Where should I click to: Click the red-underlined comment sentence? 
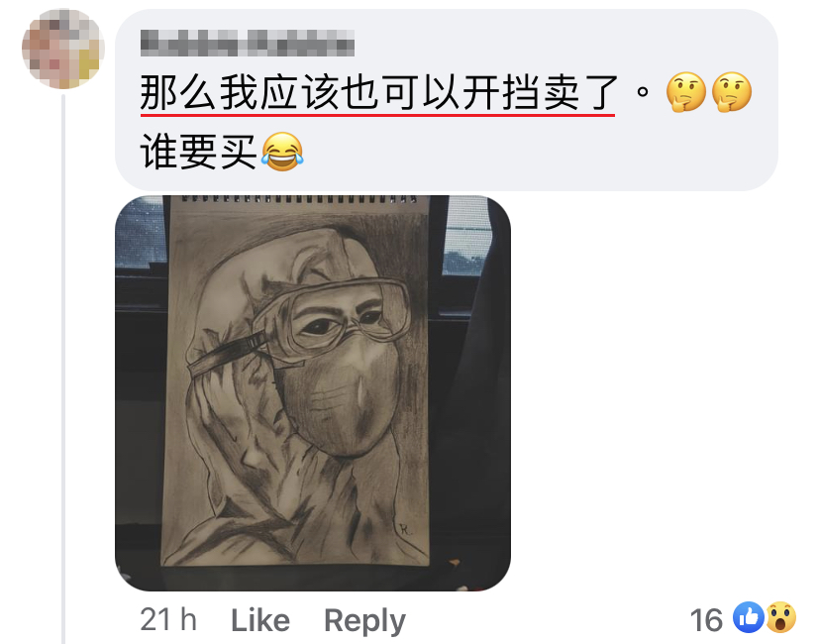click(x=377, y=93)
